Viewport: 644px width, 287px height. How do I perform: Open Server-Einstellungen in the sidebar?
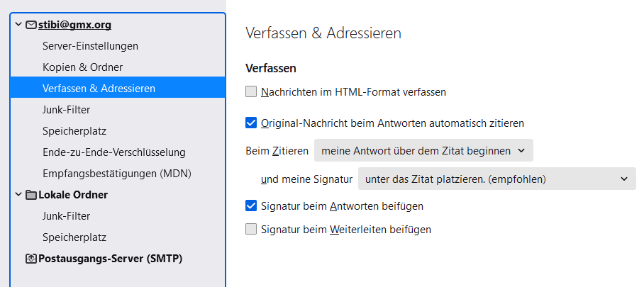point(90,46)
